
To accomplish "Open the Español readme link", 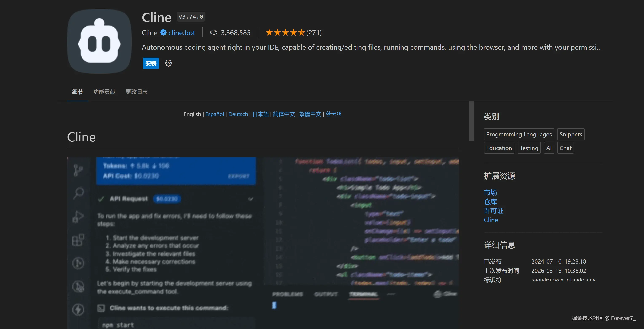I will pos(214,114).
